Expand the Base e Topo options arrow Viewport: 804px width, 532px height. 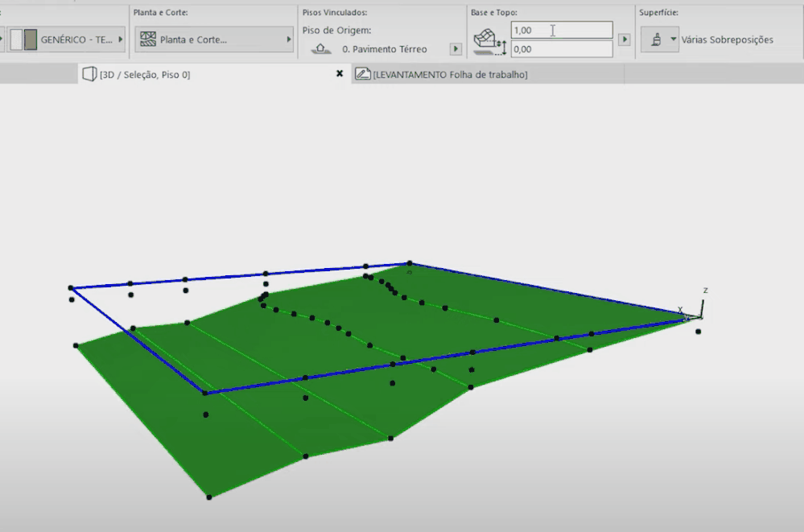[x=624, y=39]
